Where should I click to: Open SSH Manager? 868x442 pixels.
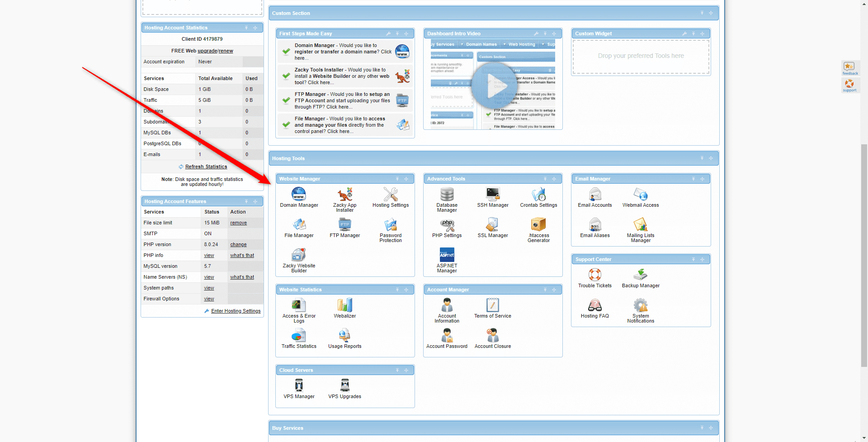pyautogui.click(x=492, y=198)
